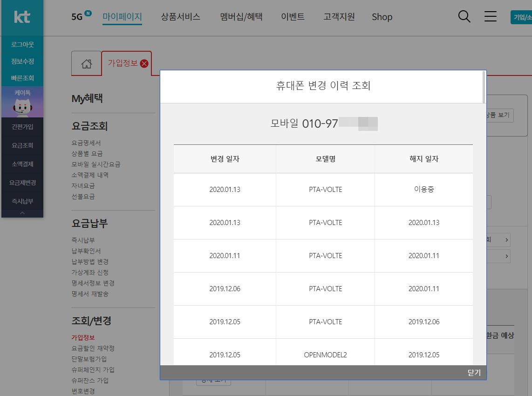Select 요금제변경 in quick menu
This screenshot has width=532, height=396.
click(22, 183)
